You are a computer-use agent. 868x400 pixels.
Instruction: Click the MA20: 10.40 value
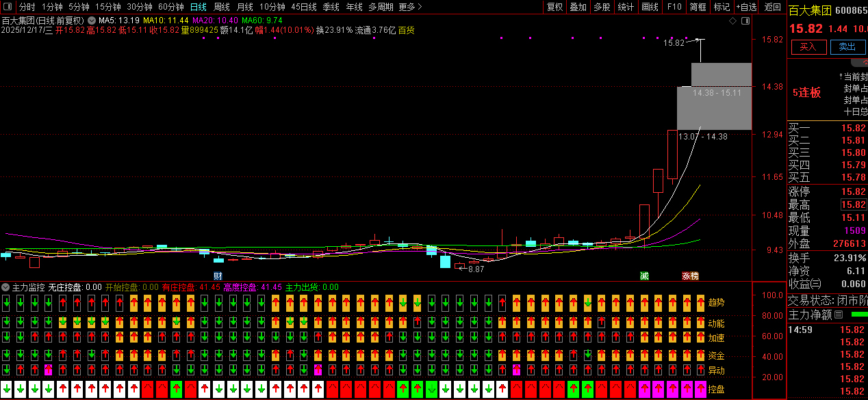point(215,21)
